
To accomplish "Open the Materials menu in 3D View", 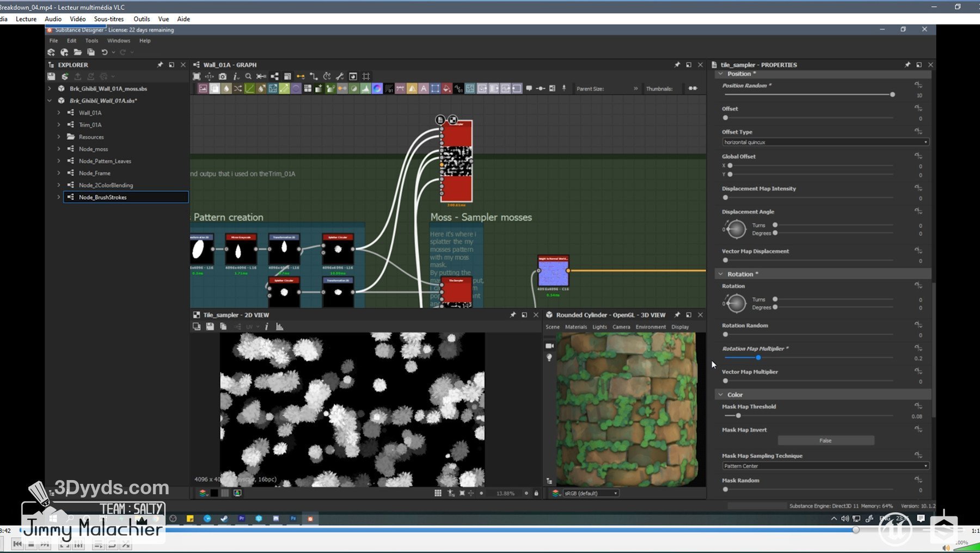I will (x=575, y=327).
